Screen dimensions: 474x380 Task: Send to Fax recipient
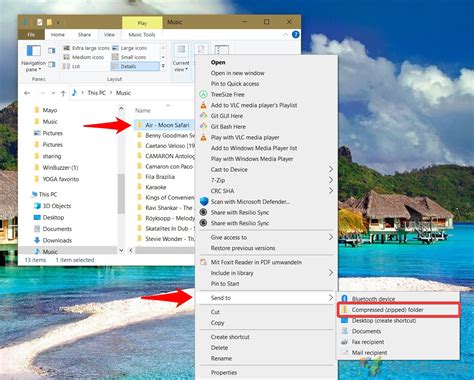click(x=368, y=342)
